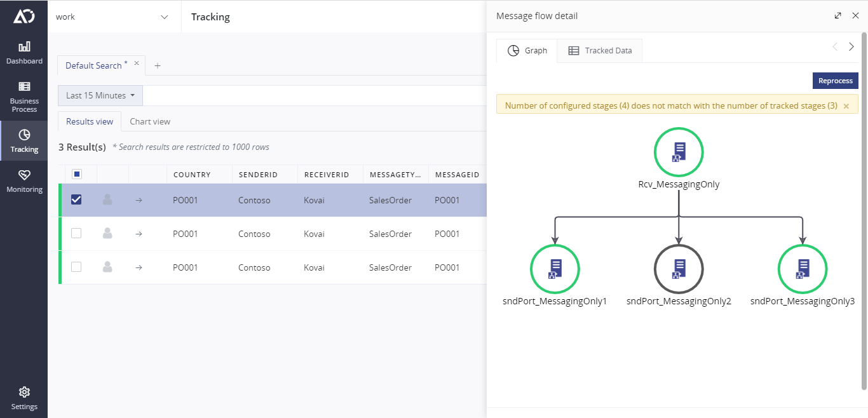This screenshot has width=868, height=418.
Task: Click the sndPort_MessagingOnly1 node icon
Action: pyautogui.click(x=555, y=269)
